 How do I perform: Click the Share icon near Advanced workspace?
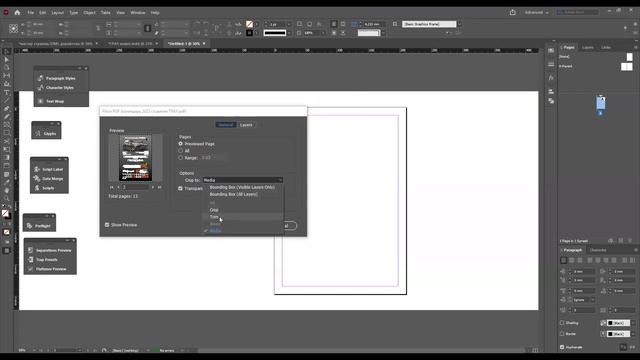pos(513,13)
